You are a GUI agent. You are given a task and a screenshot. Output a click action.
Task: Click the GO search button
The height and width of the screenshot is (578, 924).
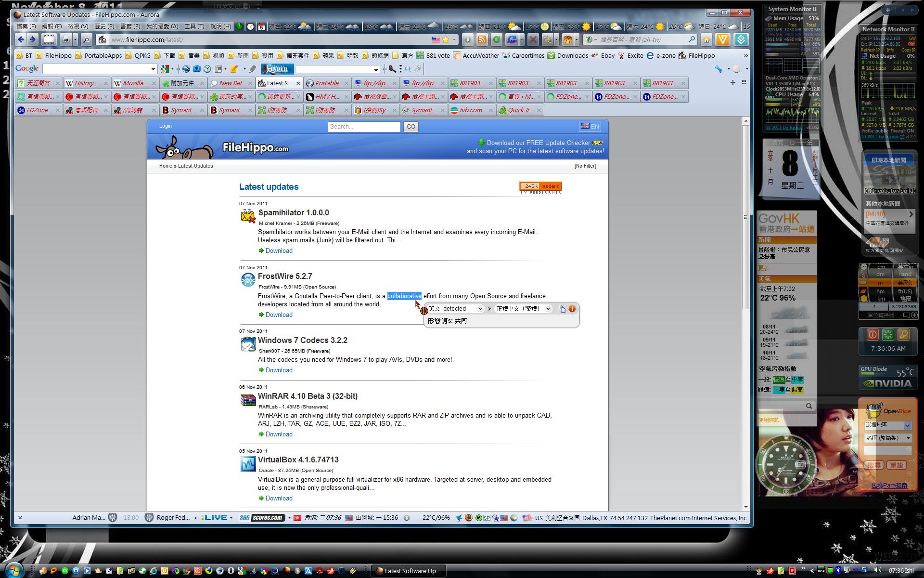coord(411,127)
